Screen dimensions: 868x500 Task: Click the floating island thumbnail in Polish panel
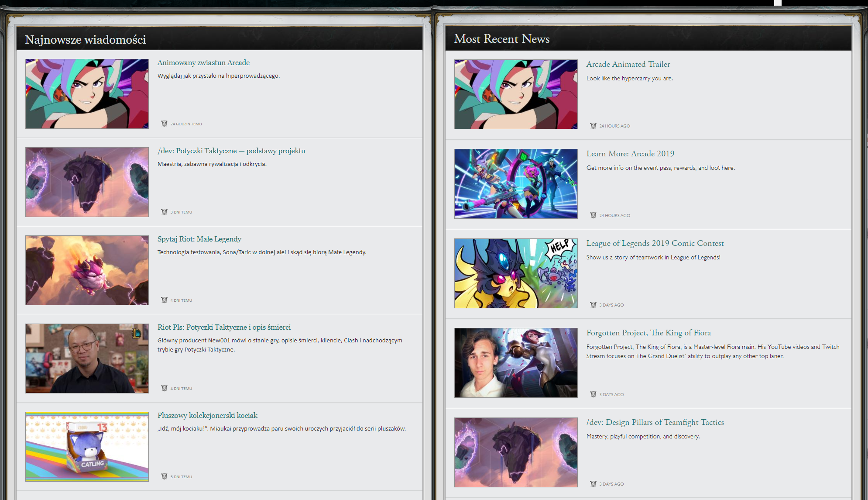[87, 182]
